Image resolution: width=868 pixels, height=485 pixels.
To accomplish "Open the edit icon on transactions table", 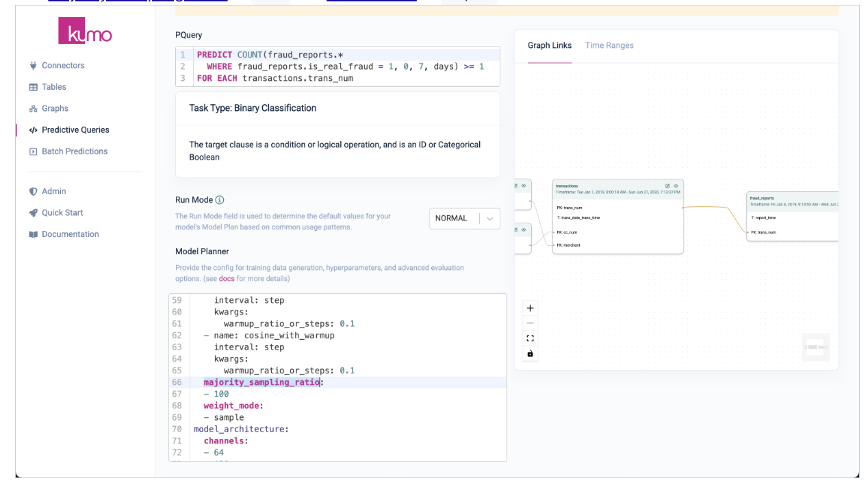I will coord(667,186).
